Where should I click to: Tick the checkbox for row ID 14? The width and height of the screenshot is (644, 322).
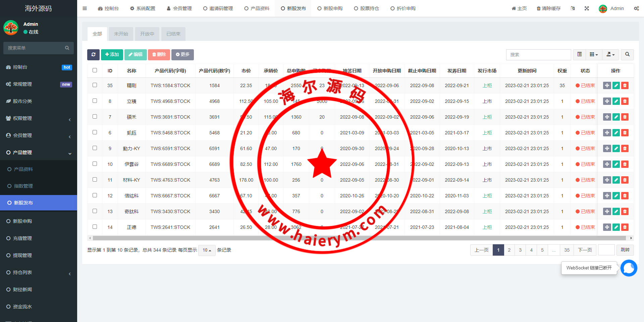pyautogui.click(x=95, y=227)
